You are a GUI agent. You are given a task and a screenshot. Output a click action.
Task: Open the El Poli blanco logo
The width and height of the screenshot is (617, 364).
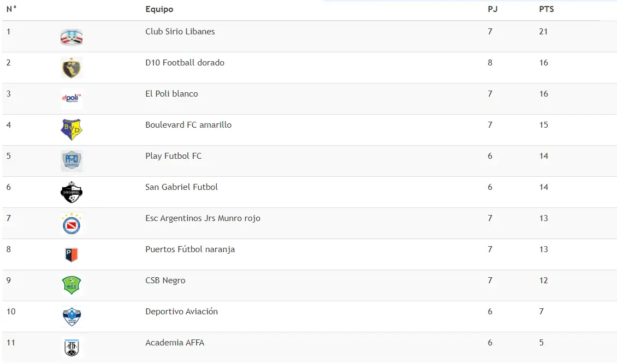(x=72, y=98)
